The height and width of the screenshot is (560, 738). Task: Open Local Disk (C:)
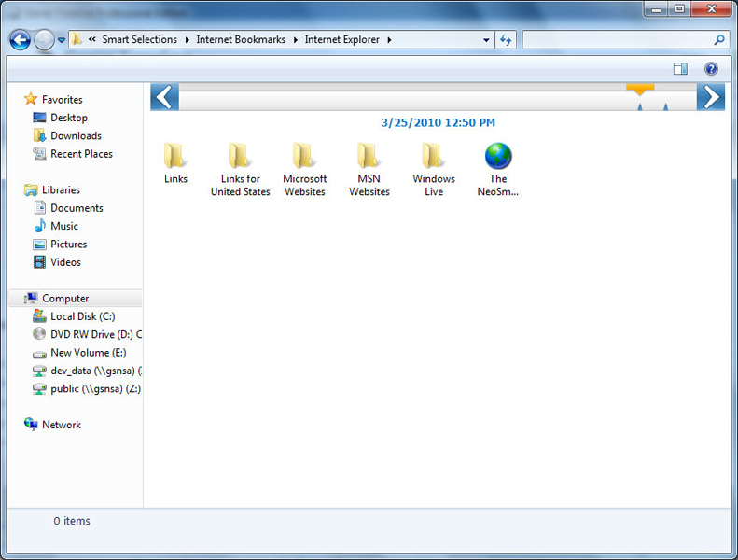tap(74, 316)
